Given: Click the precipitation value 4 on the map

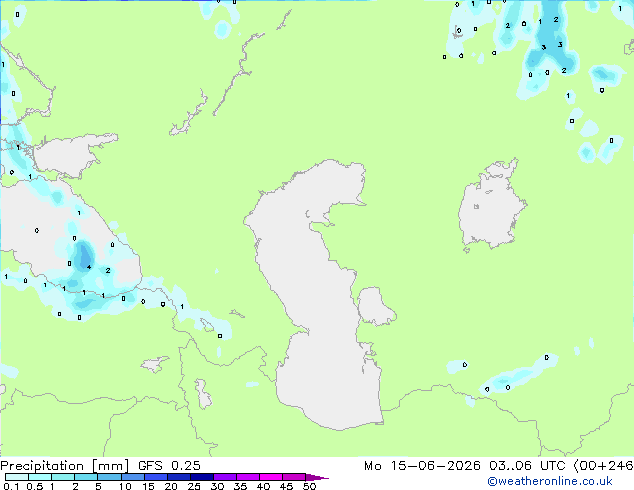Looking at the screenshot, I should (x=89, y=267).
